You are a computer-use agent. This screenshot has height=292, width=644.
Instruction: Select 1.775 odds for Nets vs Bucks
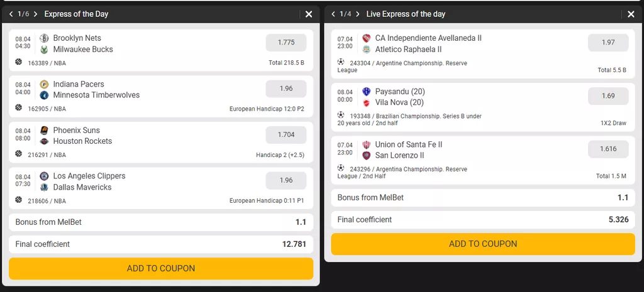tap(286, 43)
